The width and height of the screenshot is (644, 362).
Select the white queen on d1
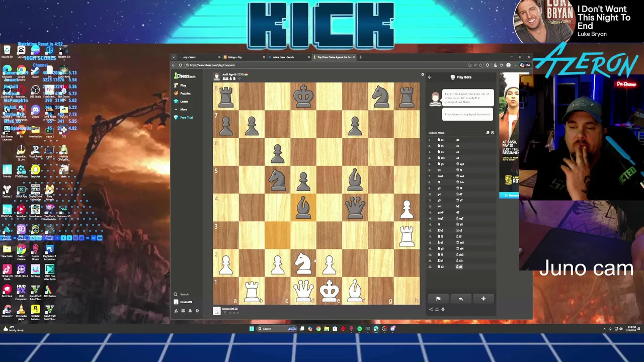click(303, 291)
